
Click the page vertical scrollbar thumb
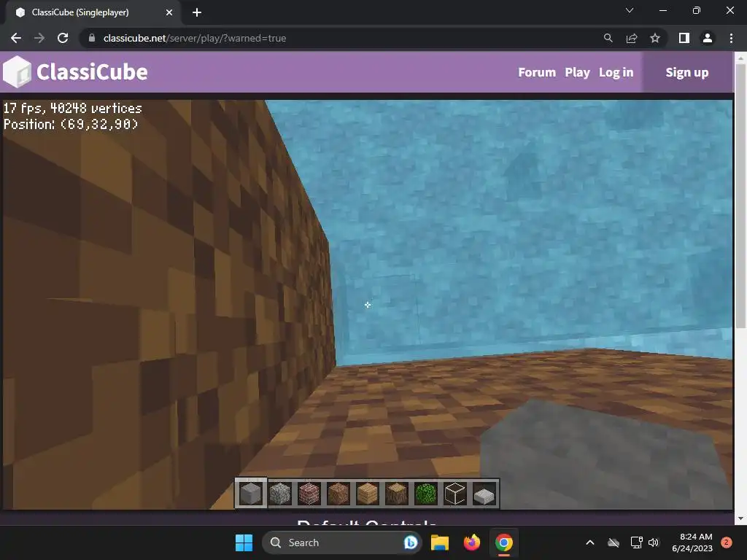tap(740, 195)
